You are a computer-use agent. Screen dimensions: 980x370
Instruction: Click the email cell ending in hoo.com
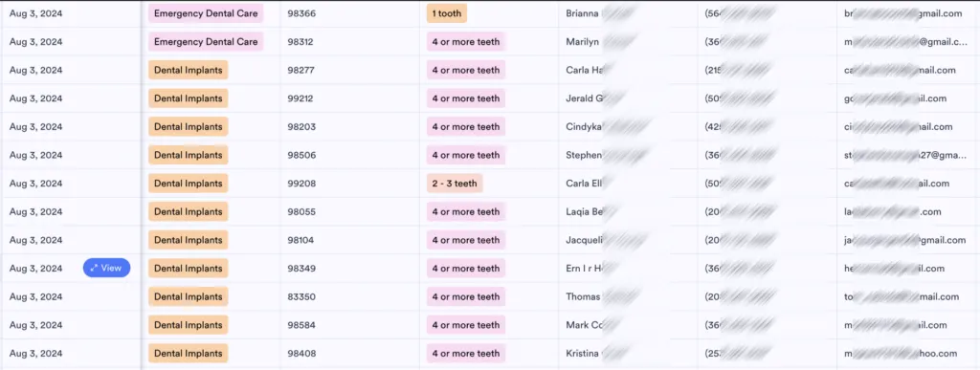pyautogui.click(x=908, y=353)
